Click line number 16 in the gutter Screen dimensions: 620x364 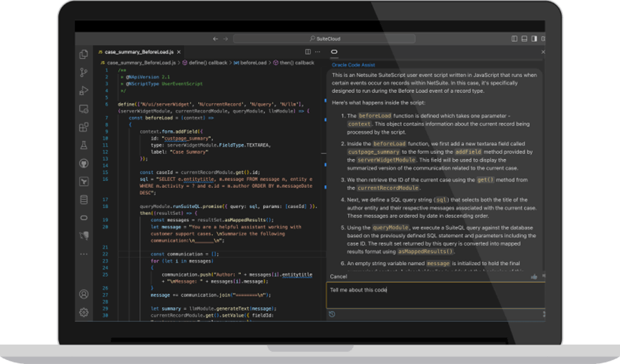(105, 179)
